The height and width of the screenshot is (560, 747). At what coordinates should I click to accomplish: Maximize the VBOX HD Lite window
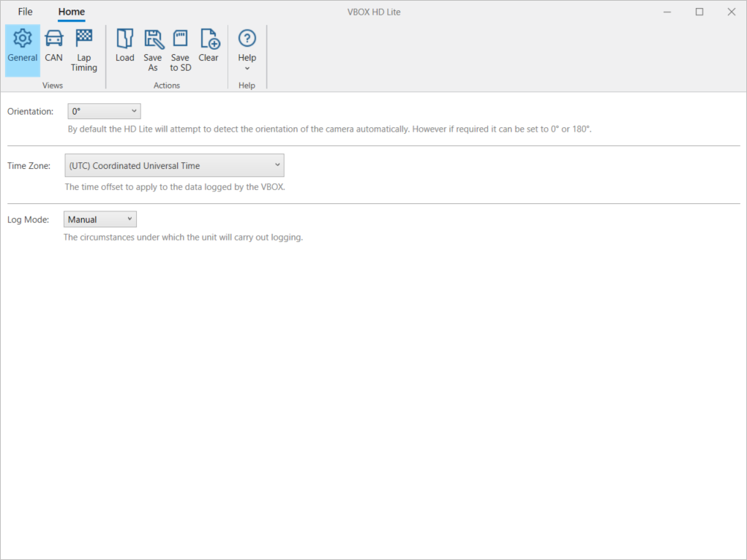point(699,12)
